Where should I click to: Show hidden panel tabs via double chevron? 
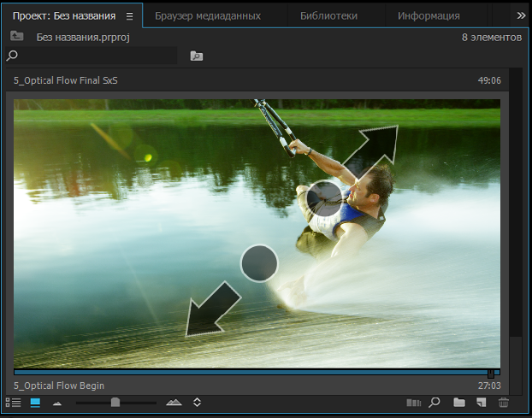[521, 15]
